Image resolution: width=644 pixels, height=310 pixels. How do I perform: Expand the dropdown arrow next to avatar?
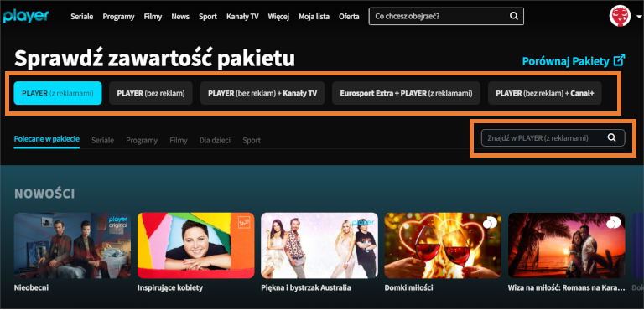tap(638, 17)
